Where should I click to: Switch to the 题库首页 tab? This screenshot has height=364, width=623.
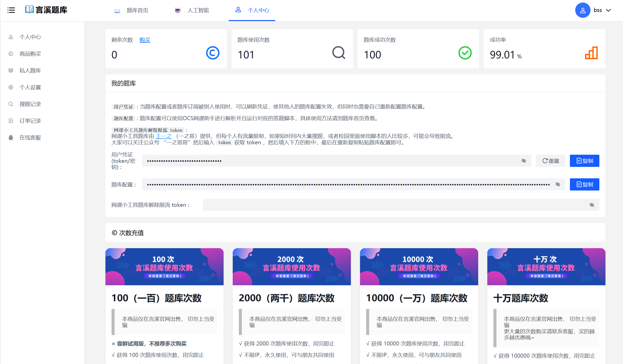pos(137,10)
